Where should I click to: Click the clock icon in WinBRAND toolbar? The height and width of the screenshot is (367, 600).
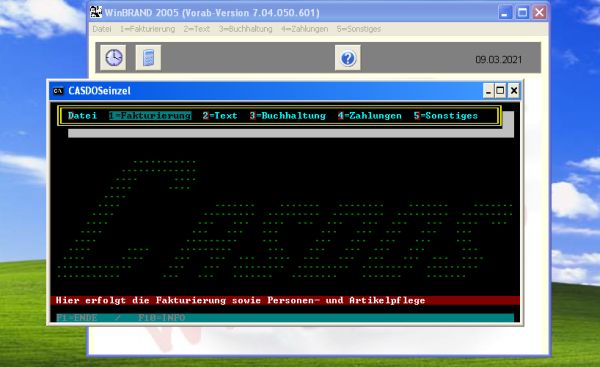113,58
